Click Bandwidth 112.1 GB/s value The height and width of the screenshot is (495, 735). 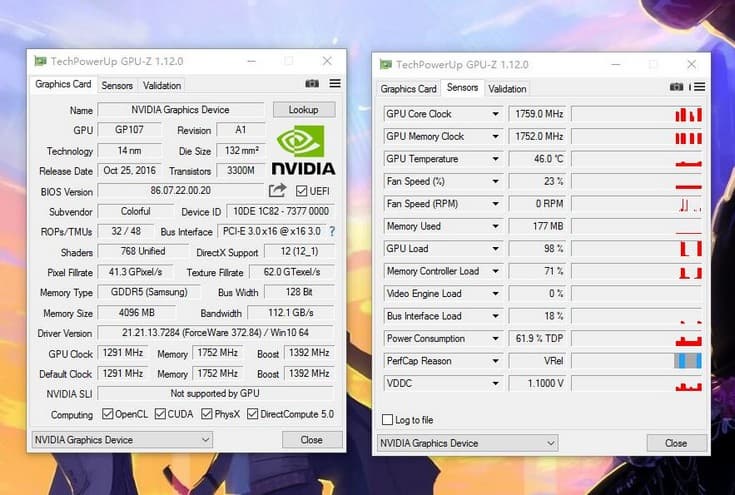coord(291,313)
